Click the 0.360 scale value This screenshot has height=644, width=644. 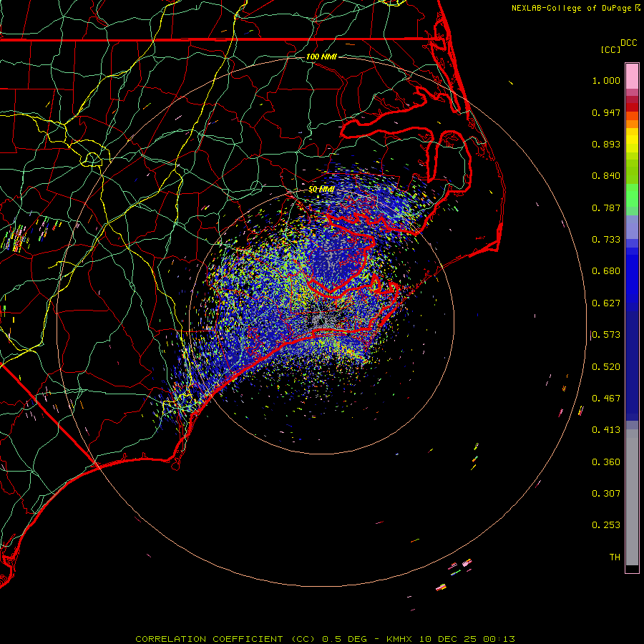tap(606, 462)
